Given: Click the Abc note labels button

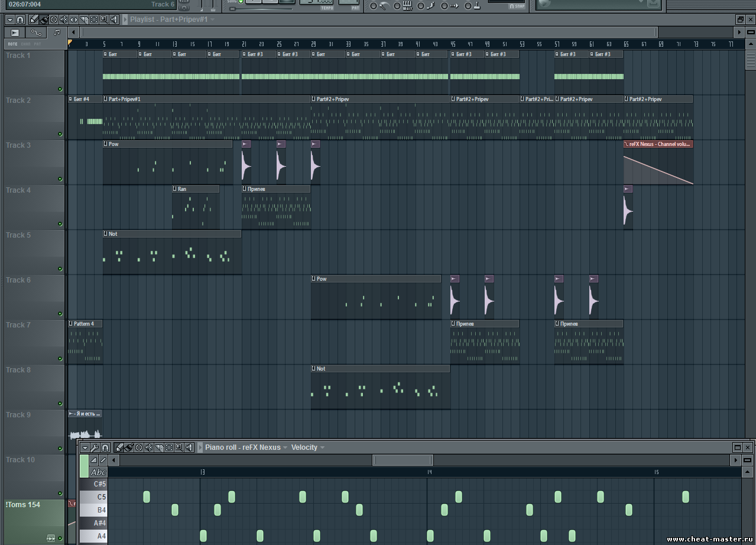Looking at the screenshot, I should (x=98, y=472).
